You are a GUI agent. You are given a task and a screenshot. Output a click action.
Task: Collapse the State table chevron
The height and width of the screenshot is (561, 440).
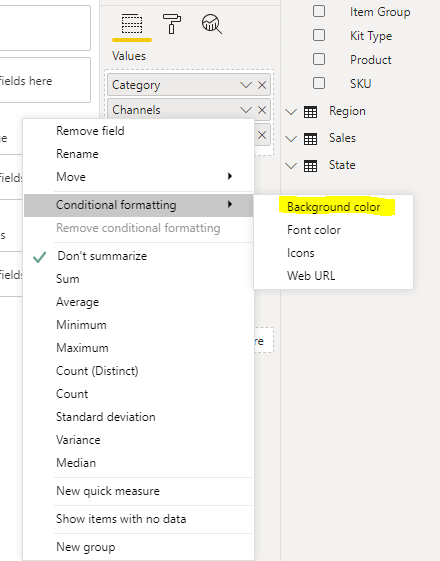pos(291,166)
